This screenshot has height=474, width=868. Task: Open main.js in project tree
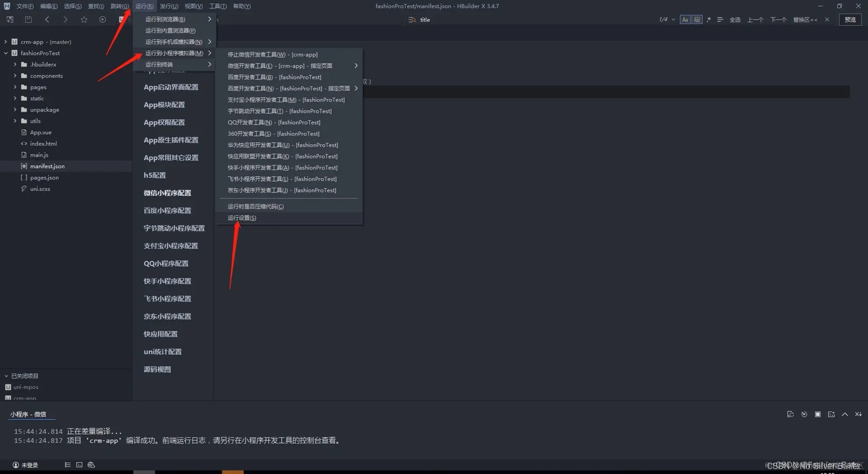[39, 155]
